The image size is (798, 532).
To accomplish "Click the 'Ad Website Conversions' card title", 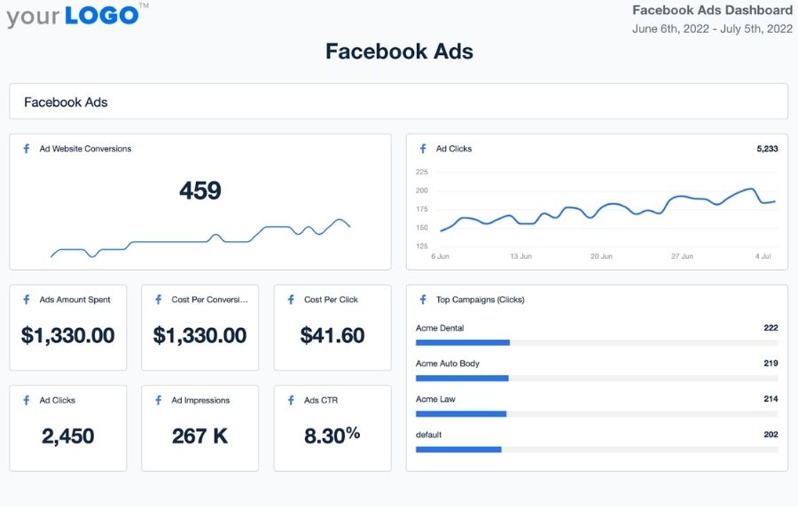I will point(85,149).
